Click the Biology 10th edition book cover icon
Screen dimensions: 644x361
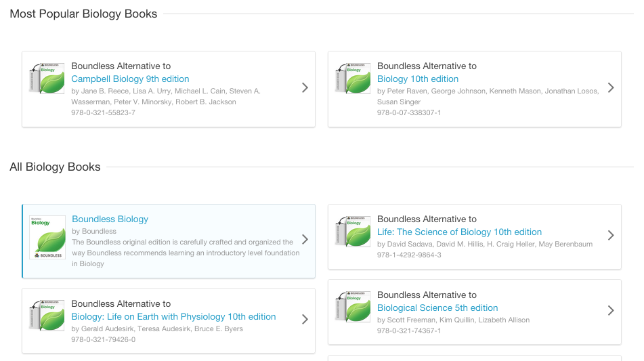pos(353,79)
